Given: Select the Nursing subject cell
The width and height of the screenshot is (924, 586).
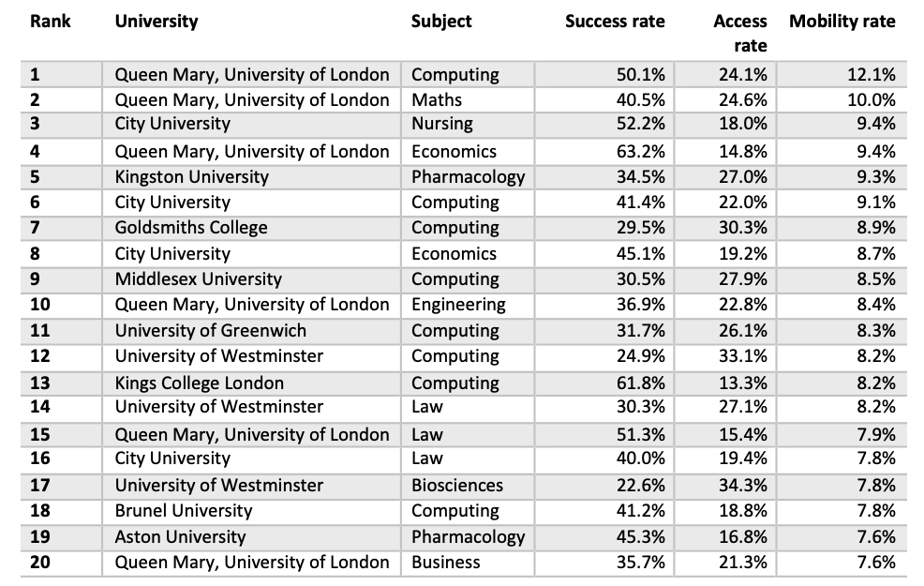Looking at the screenshot, I should (442, 124).
